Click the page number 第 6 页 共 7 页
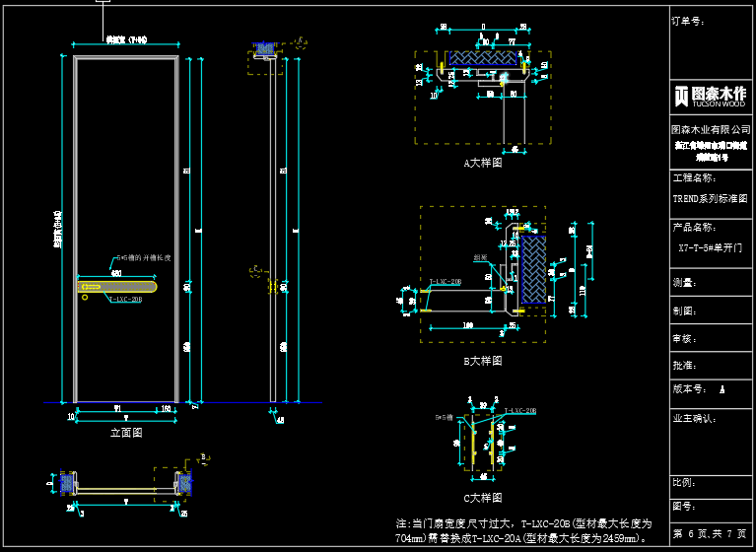The width and height of the screenshot is (756, 552). [x=711, y=533]
